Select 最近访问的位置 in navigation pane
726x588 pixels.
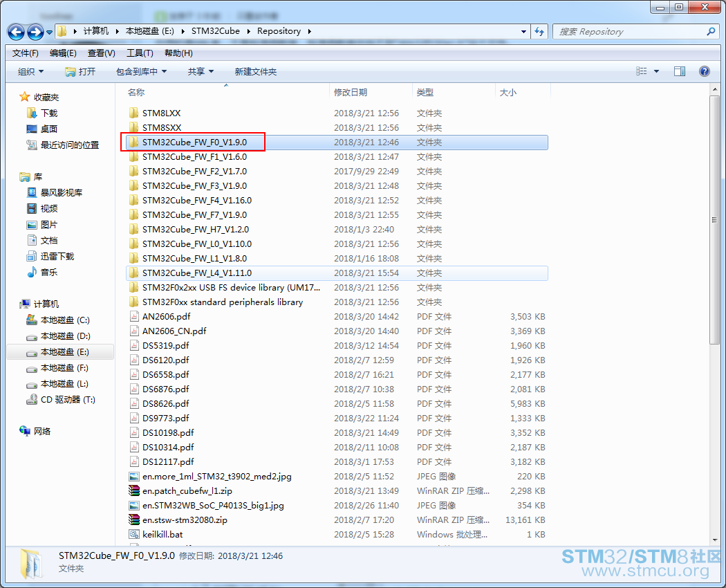(70, 145)
